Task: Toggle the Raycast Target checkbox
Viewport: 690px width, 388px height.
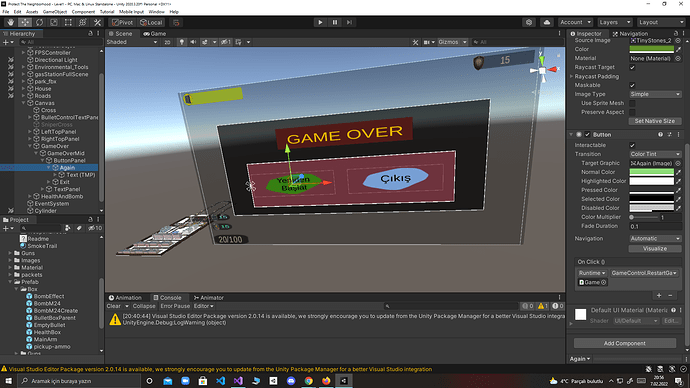Action: pyautogui.click(x=632, y=67)
